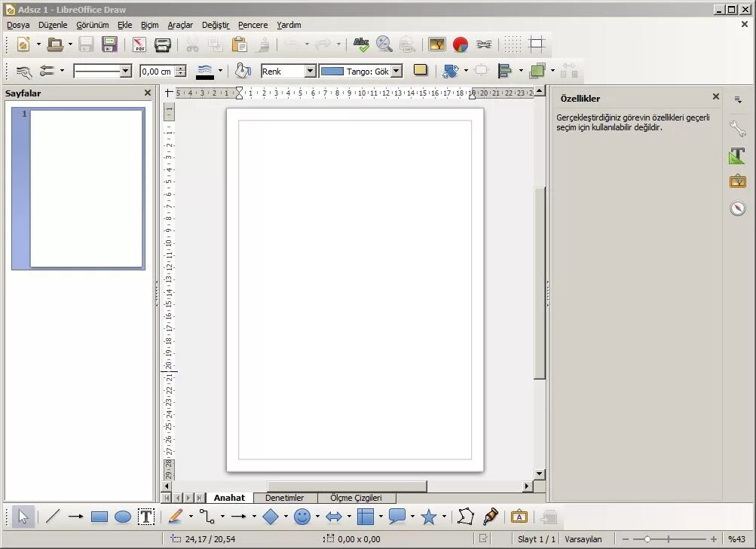Select the Stars shapes tool
The height and width of the screenshot is (549, 756).
tap(429, 517)
